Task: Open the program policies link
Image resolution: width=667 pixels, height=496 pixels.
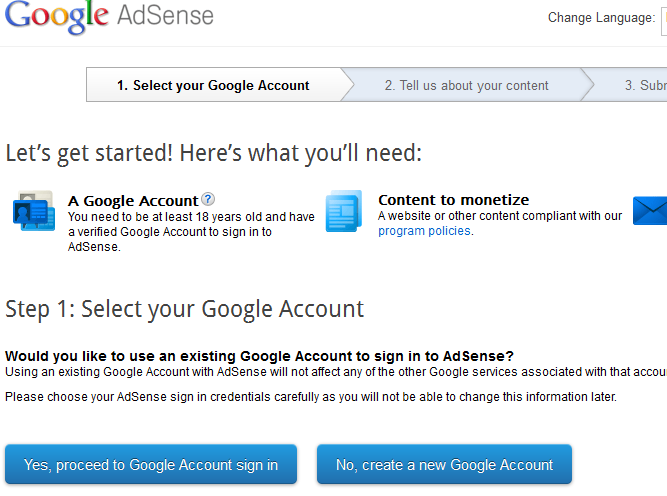Action: 424,231
